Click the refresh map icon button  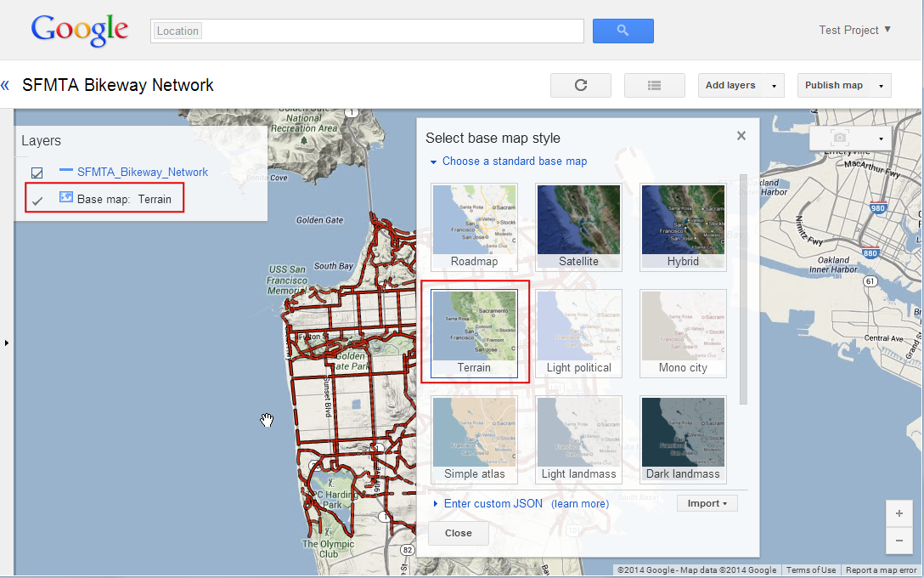coord(581,85)
